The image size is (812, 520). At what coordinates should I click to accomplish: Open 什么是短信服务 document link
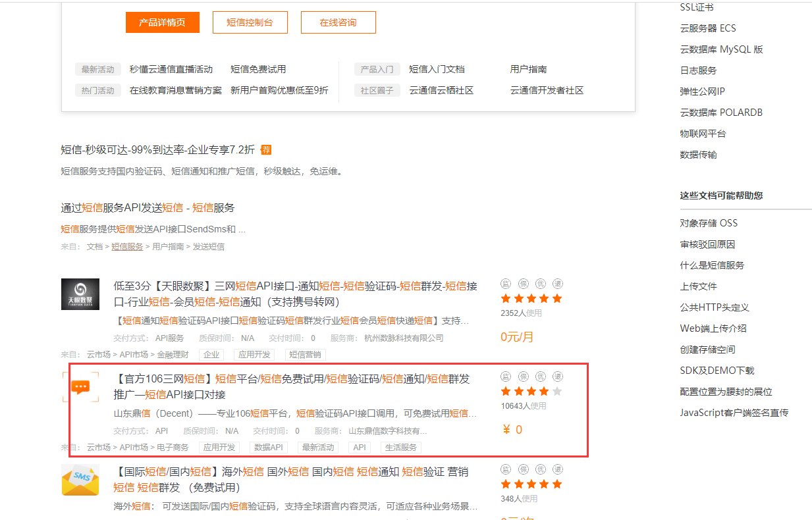[x=712, y=265]
